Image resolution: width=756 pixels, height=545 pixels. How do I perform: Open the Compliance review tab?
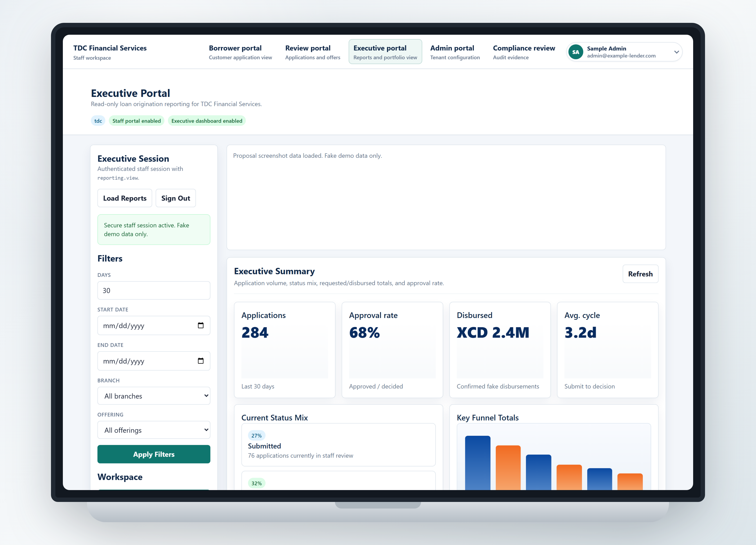click(524, 52)
